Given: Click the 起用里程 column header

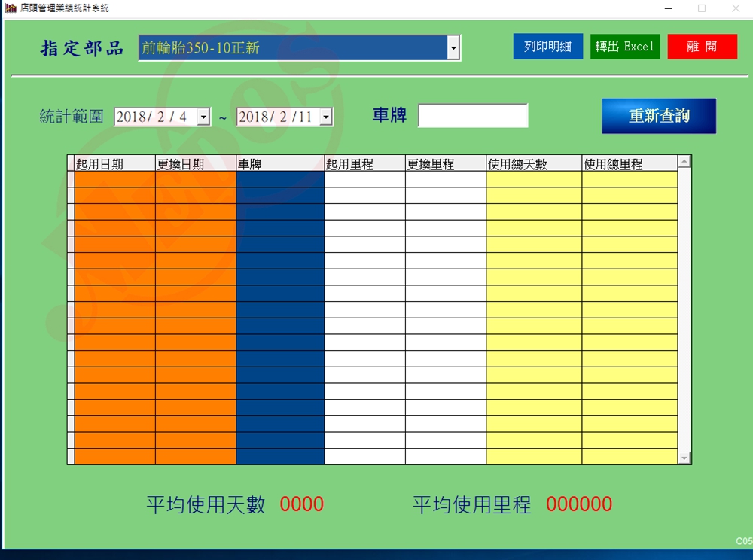Looking at the screenshot, I should (x=364, y=163).
